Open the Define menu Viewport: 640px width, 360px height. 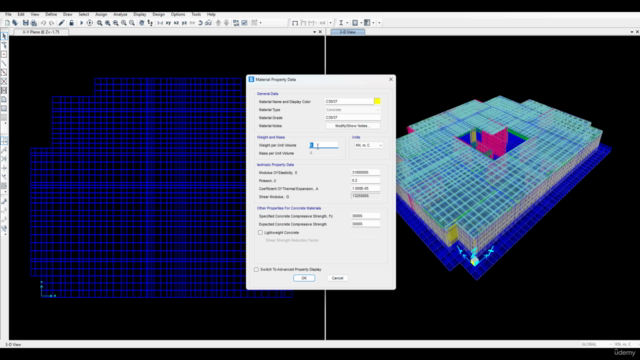tap(51, 14)
